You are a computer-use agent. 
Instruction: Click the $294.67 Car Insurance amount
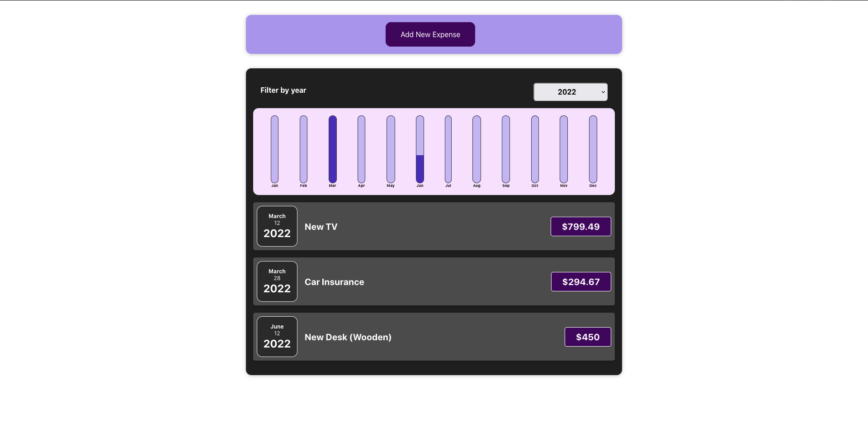coord(580,281)
